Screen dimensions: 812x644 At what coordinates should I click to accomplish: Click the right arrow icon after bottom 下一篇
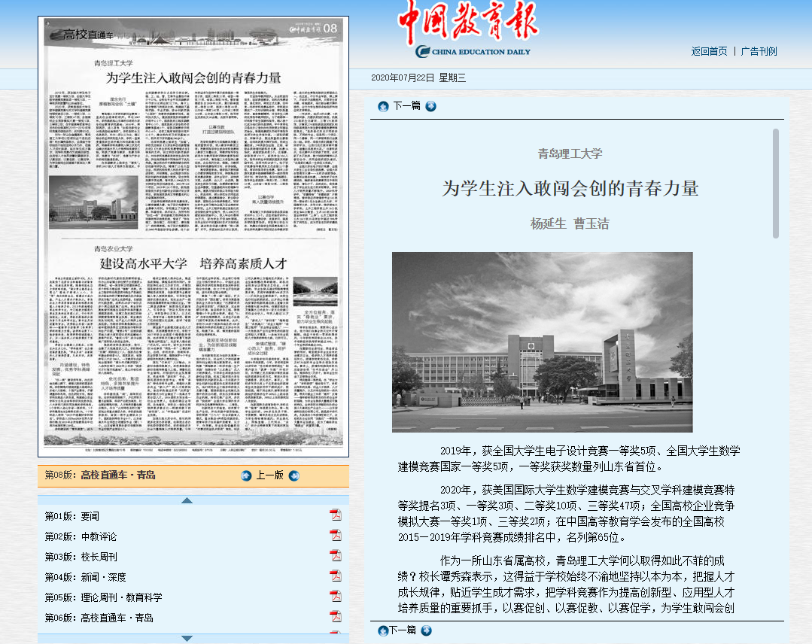[x=425, y=630]
